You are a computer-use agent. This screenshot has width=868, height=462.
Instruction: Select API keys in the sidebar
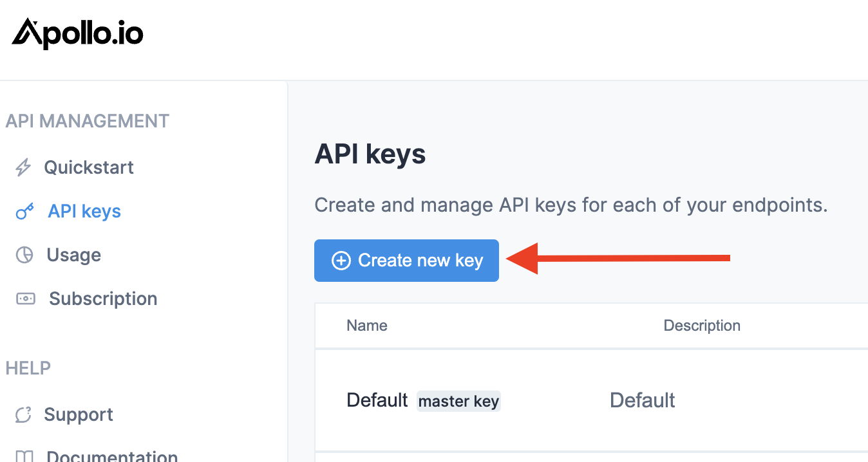click(x=84, y=210)
